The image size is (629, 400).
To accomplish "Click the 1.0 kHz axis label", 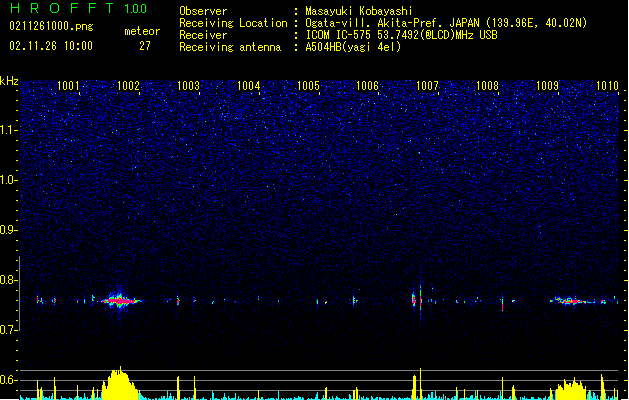I will (9, 180).
